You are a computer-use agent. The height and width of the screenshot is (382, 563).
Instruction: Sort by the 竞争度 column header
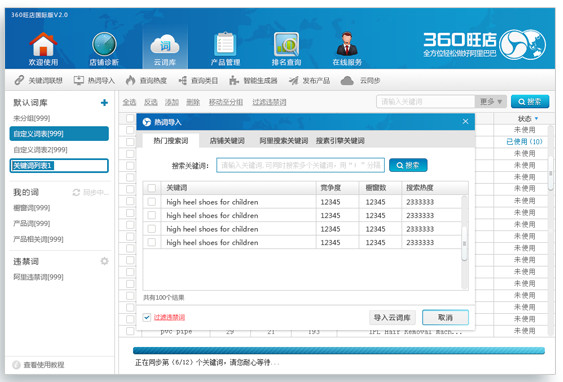tap(330, 188)
